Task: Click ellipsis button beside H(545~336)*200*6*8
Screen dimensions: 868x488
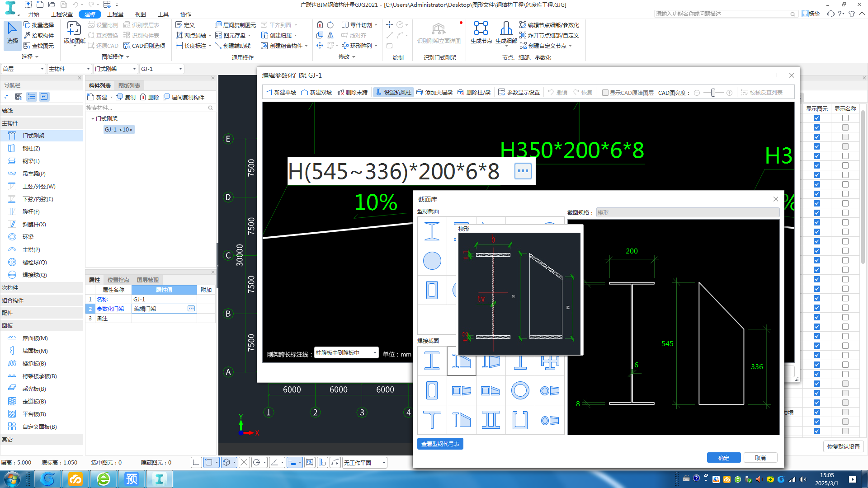Action: [523, 171]
